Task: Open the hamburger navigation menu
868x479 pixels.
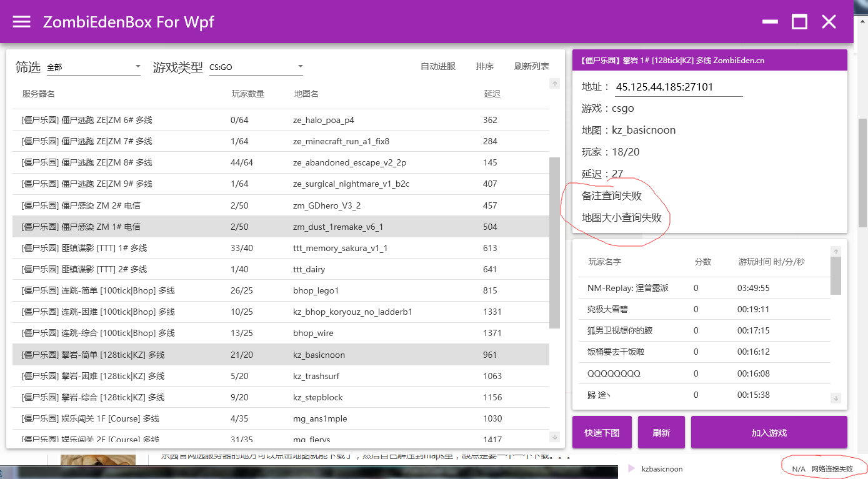Action: coord(21,22)
